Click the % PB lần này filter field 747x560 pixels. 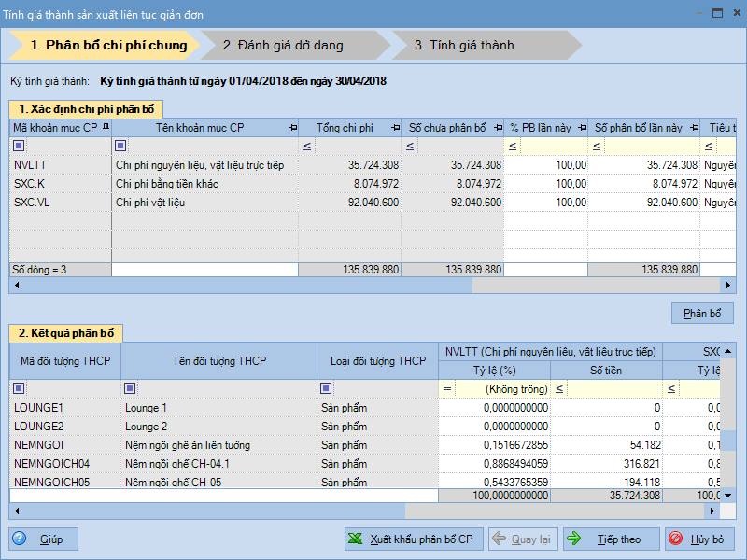point(553,147)
